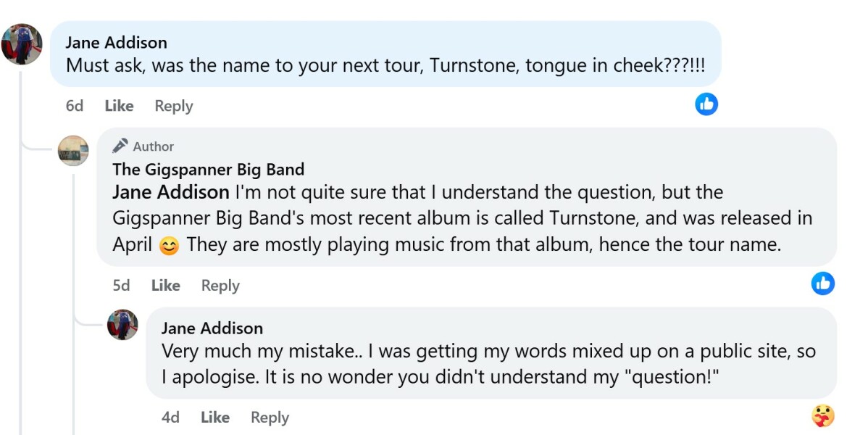This screenshot has width=868, height=435.
Task: Click the thumbs-up reaction on Gigspanner's reply
Action: tap(822, 283)
